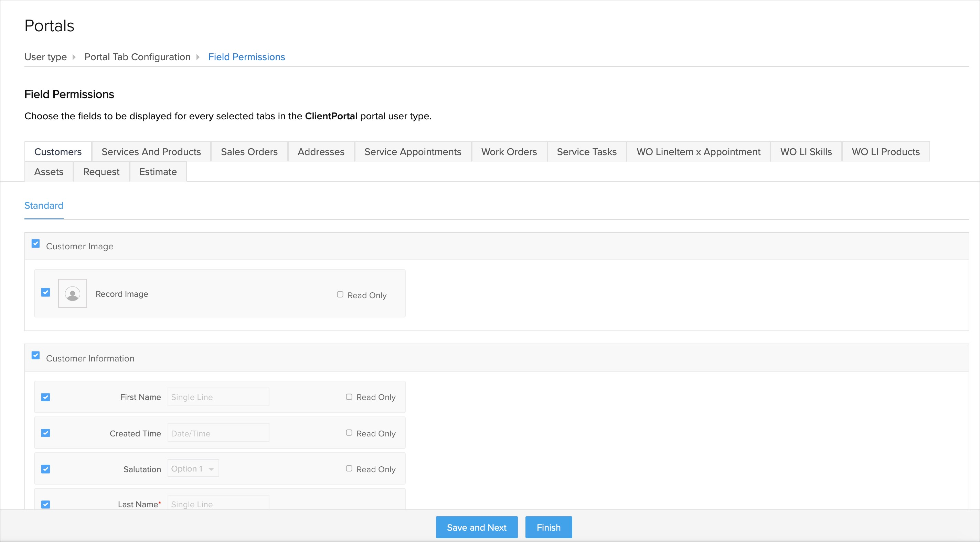
Task: Select the Estimate tab
Action: tap(158, 172)
